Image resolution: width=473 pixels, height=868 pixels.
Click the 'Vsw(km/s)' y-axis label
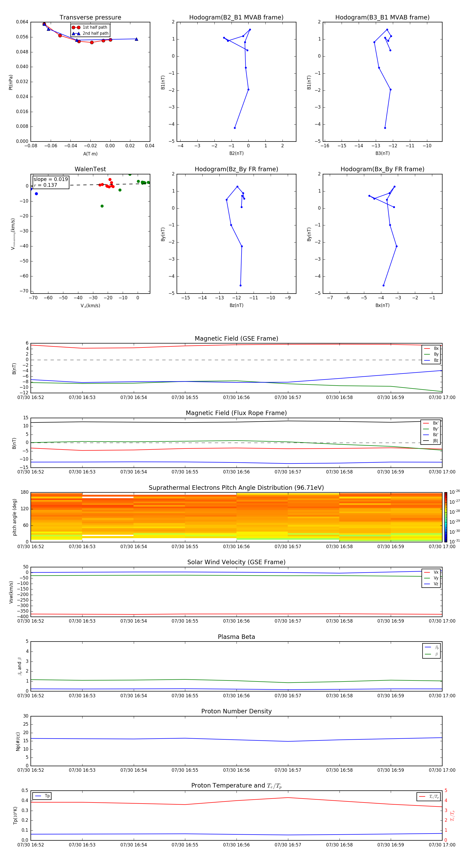(11, 592)
